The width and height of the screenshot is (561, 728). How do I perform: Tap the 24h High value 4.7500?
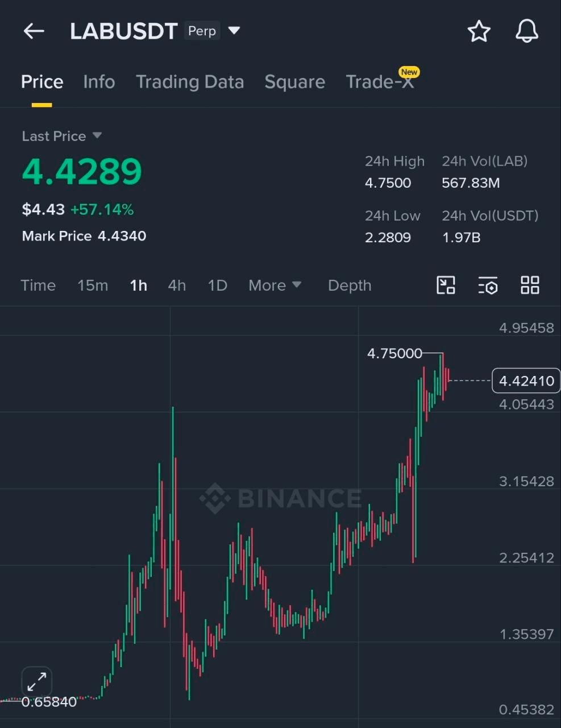coord(388,183)
